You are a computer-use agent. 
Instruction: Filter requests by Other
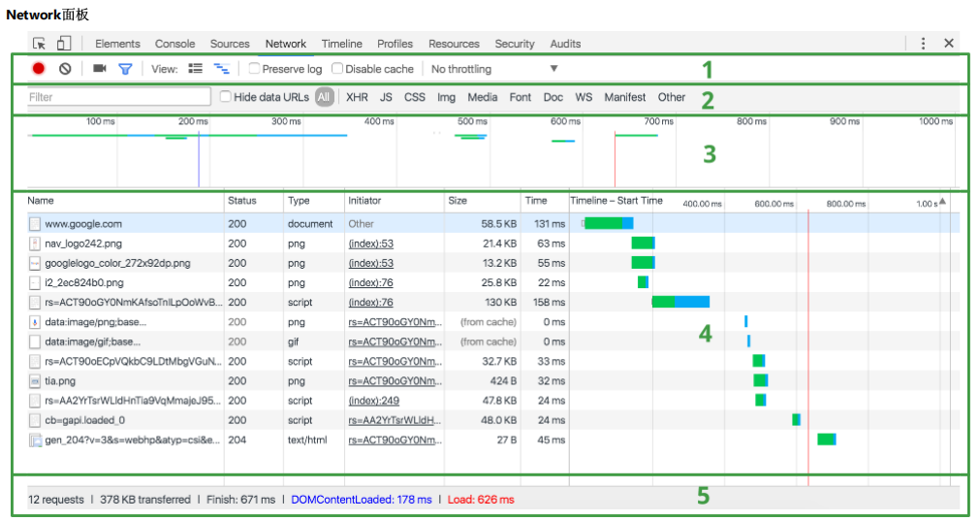(x=671, y=97)
